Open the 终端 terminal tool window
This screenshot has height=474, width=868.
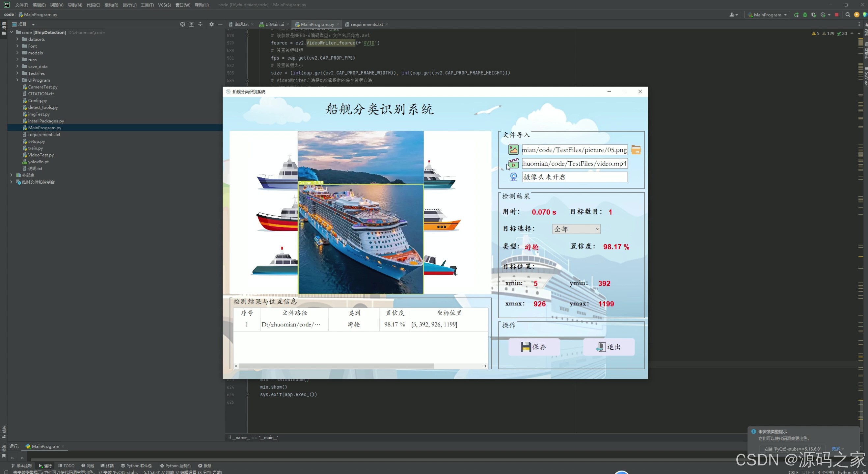tap(107, 465)
